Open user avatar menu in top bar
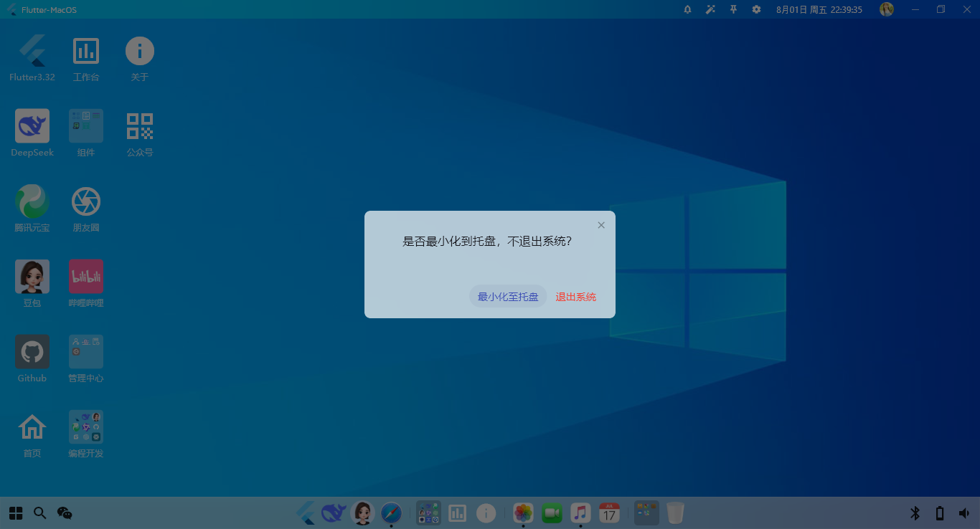 tap(887, 9)
